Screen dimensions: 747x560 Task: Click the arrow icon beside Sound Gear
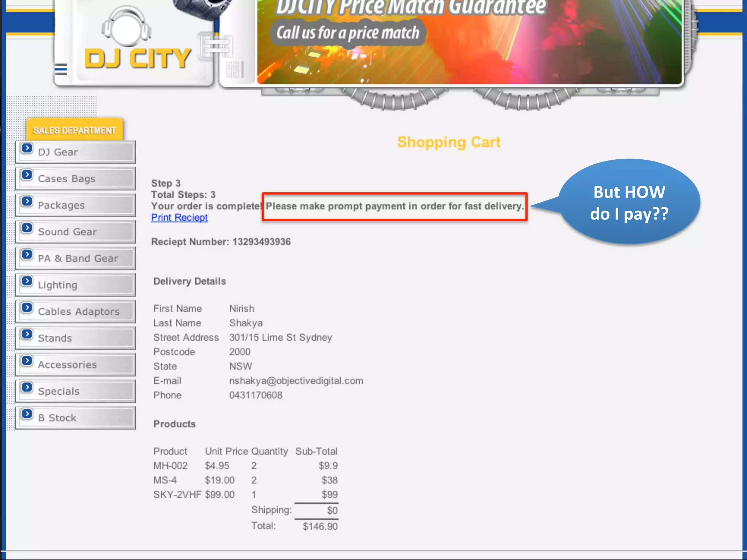27,228
